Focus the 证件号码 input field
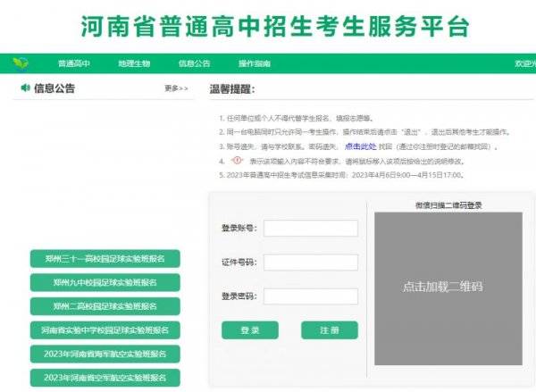Screen dimensions: 536x392 tap(311, 263)
